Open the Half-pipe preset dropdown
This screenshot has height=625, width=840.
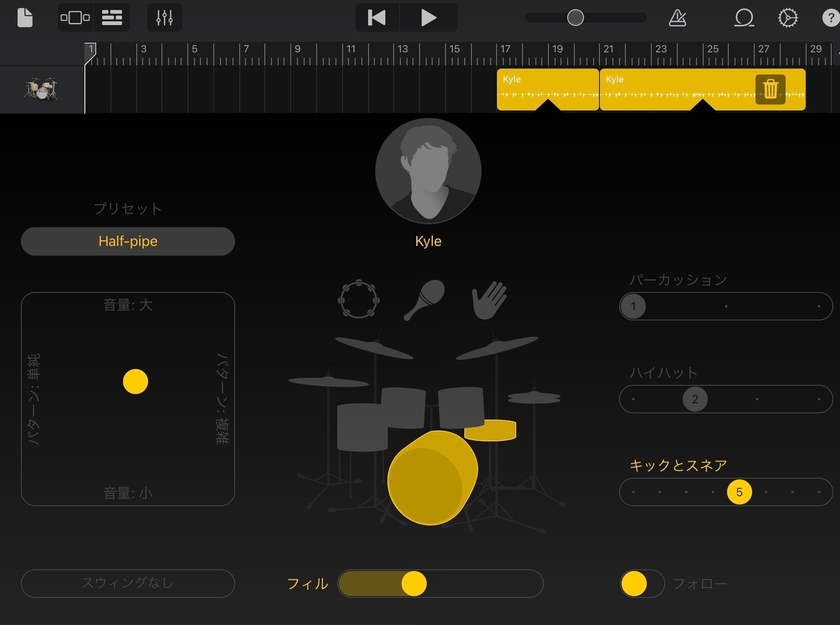click(128, 241)
